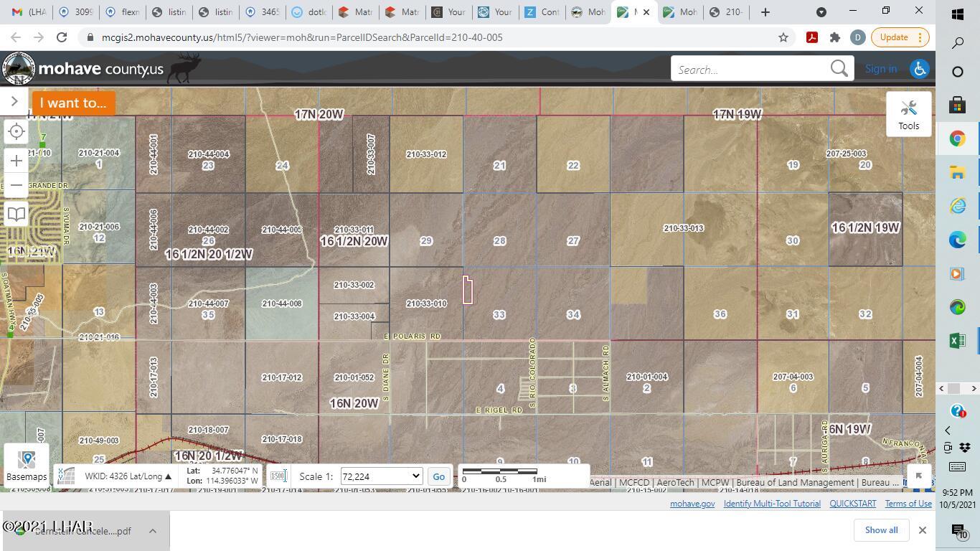
Task: Open the tab search dropdown arrow
Action: 821,12
